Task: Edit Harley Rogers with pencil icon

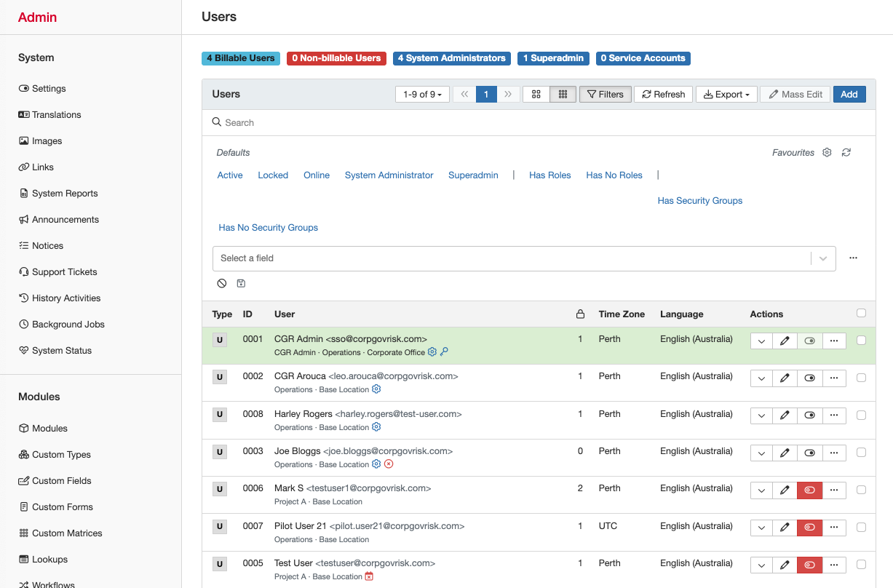Action: coord(785,416)
